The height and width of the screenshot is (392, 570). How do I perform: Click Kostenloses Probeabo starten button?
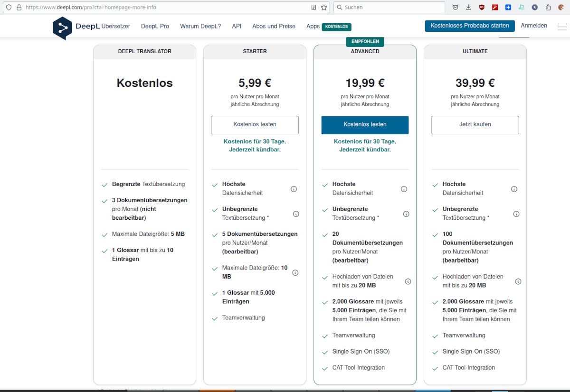click(470, 26)
